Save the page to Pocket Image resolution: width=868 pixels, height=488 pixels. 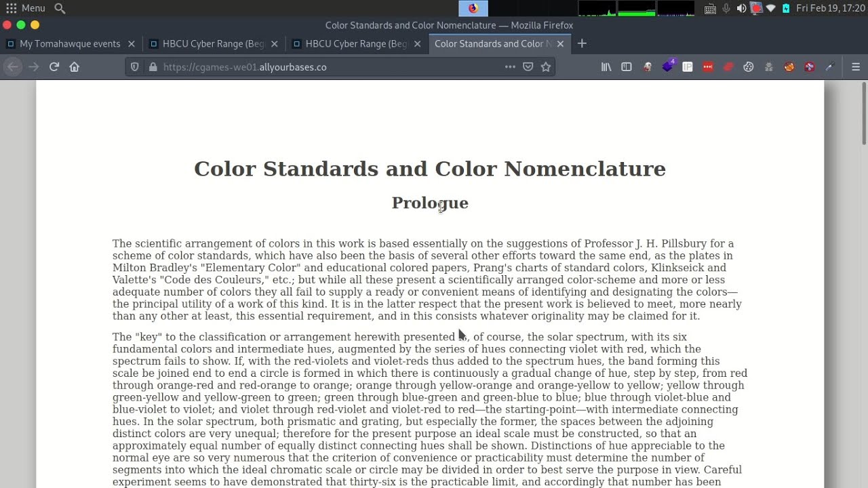(528, 67)
